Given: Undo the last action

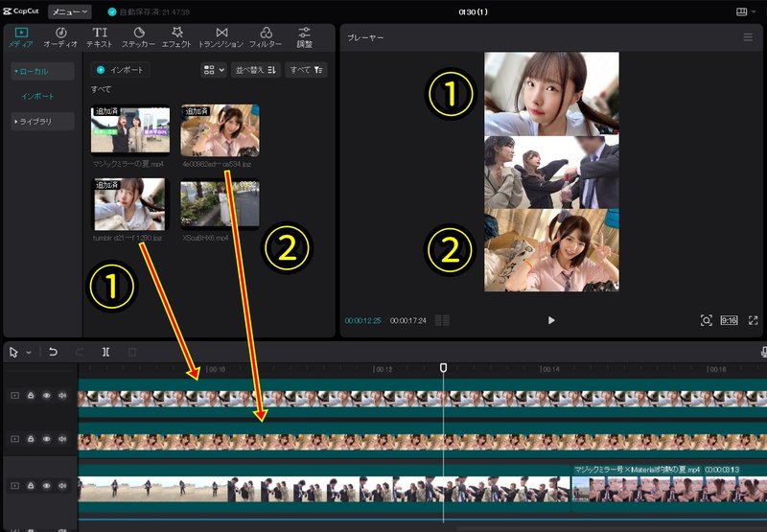Looking at the screenshot, I should [x=53, y=352].
